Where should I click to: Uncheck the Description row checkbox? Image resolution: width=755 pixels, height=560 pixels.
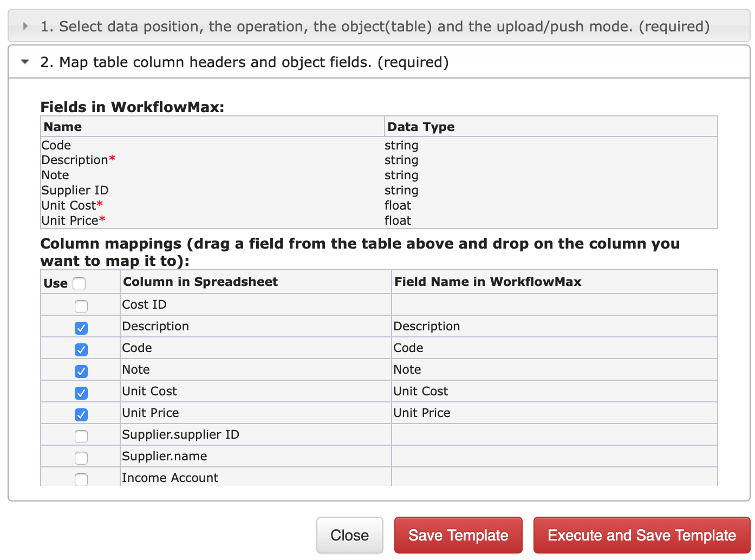[x=81, y=328]
